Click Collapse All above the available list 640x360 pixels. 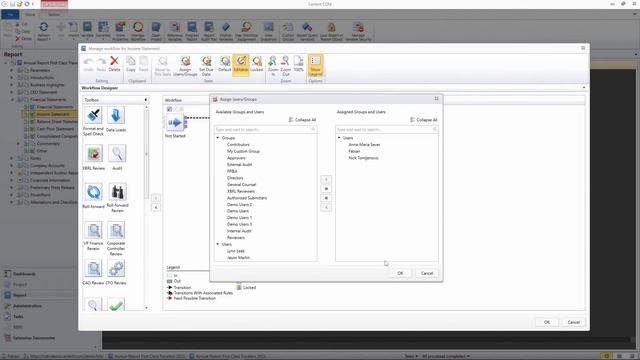pyautogui.click(x=302, y=120)
